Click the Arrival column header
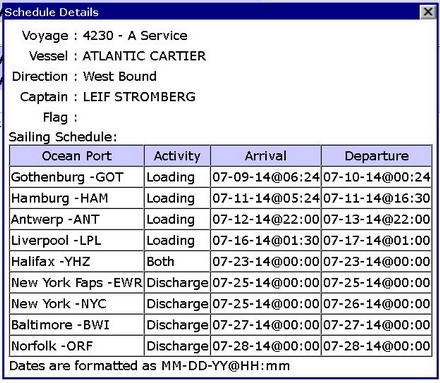This screenshot has width=440, height=383. (x=266, y=156)
